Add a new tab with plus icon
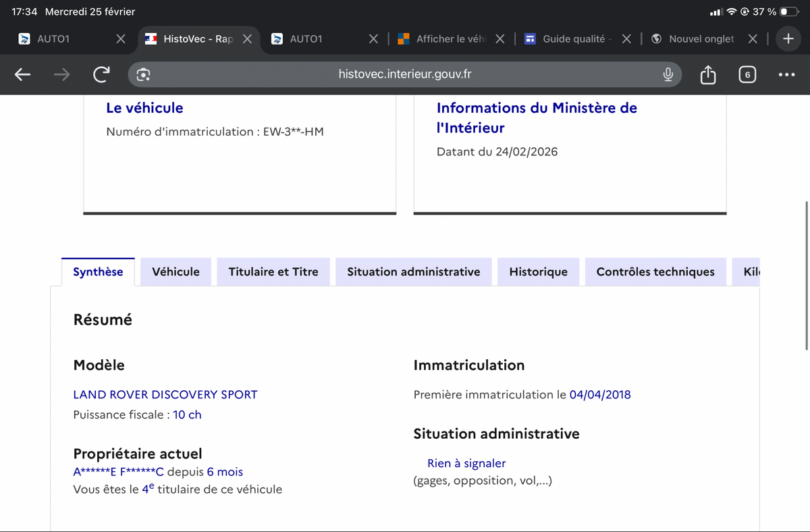This screenshot has width=810, height=532. pyautogui.click(x=787, y=38)
